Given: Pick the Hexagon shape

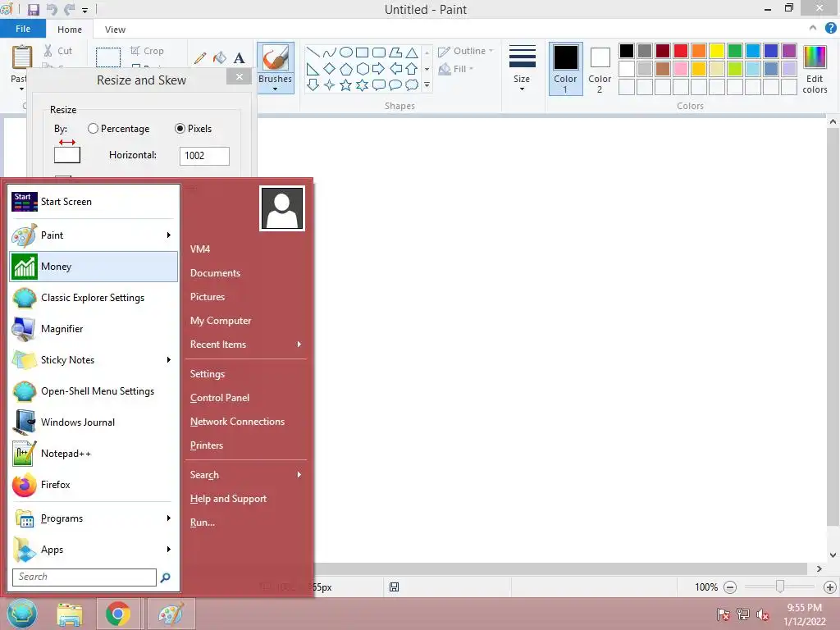Looking at the screenshot, I should [x=362, y=69].
